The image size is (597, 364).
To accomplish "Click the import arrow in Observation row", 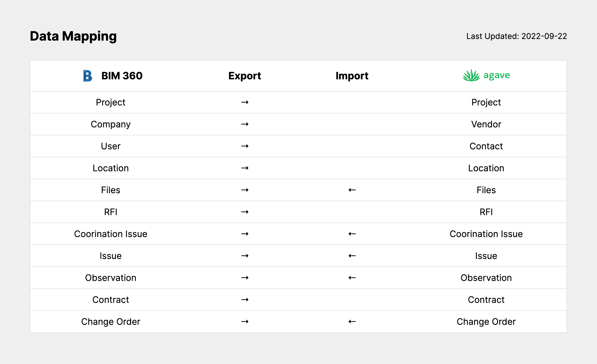I will [x=352, y=278].
